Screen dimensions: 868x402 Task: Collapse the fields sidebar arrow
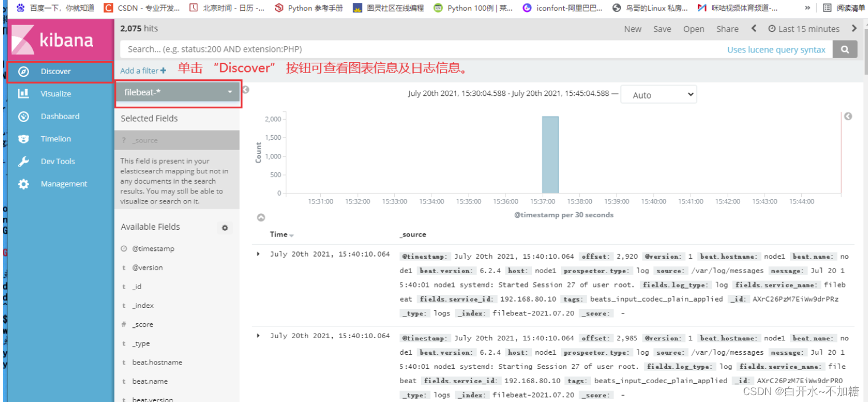[x=246, y=90]
